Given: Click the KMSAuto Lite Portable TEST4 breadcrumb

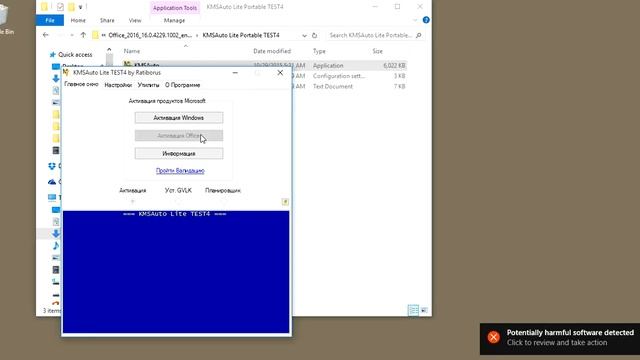Looking at the screenshot, I should (x=241, y=36).
